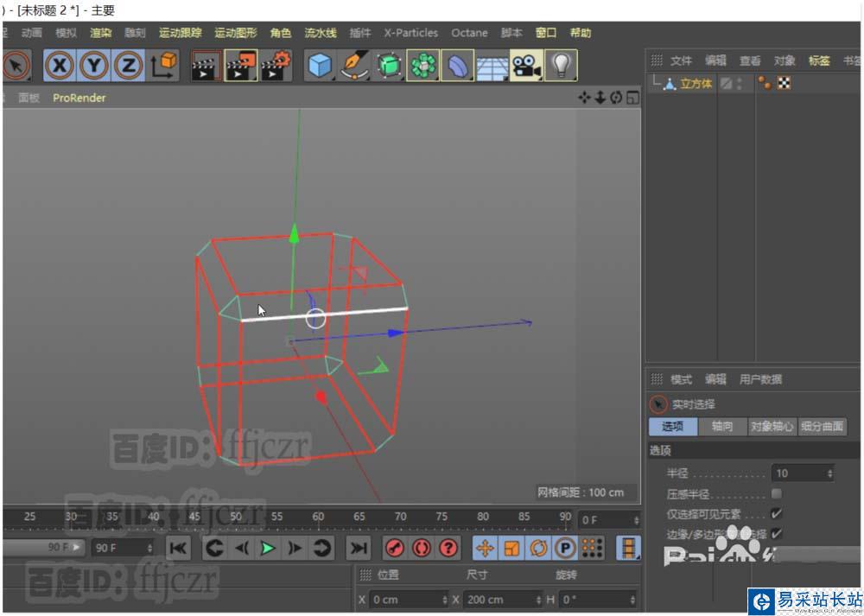Jump to the timeline start

(x=178, y=548)
